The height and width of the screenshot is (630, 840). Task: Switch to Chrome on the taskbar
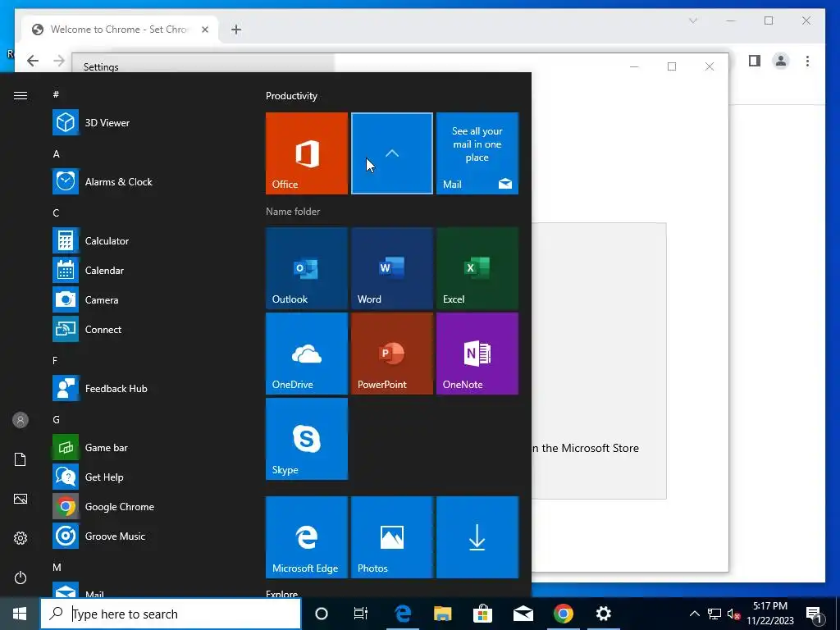pyautogui.click(x=563, y=614)
